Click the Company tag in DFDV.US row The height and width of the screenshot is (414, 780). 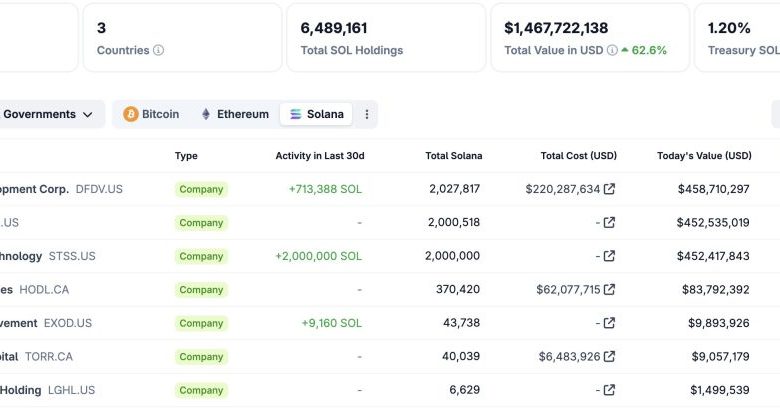[x=201, y=189]
